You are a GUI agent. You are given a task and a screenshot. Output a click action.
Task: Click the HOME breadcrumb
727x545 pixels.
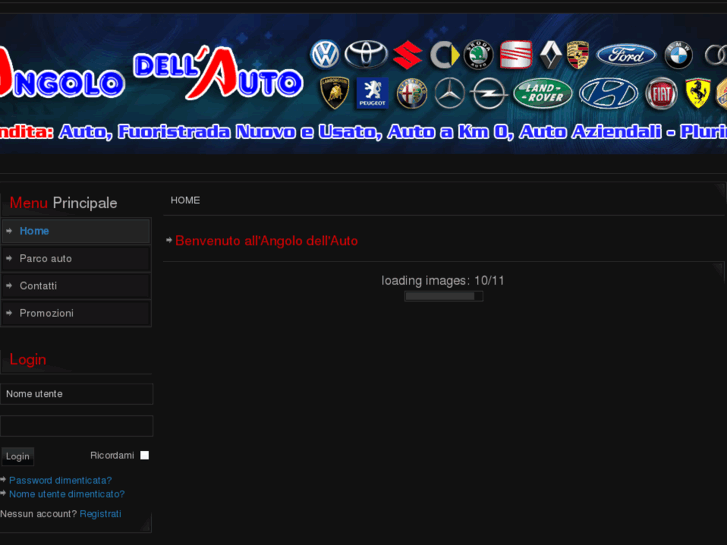(185, 200)
